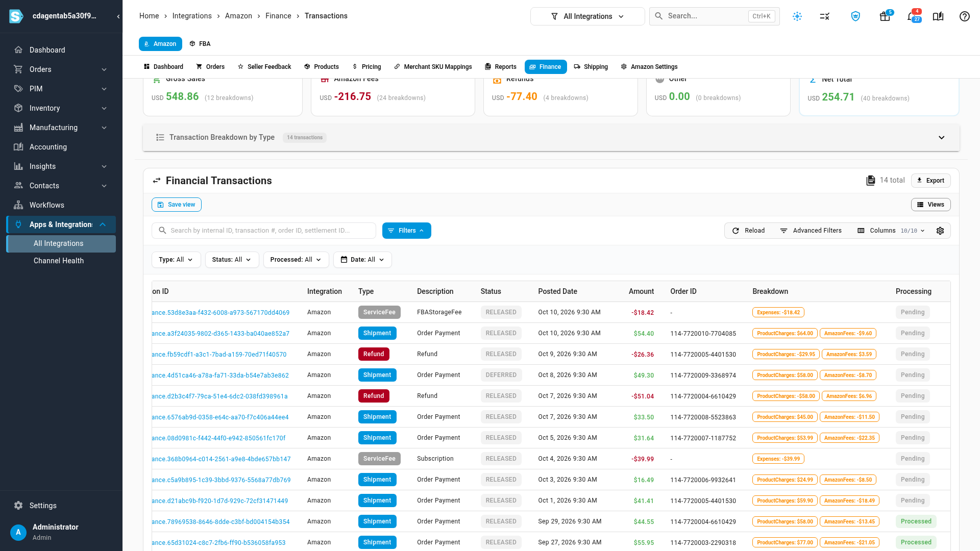
Task: Expand the Orders sidebar menu
Action: tap(61, 69)
